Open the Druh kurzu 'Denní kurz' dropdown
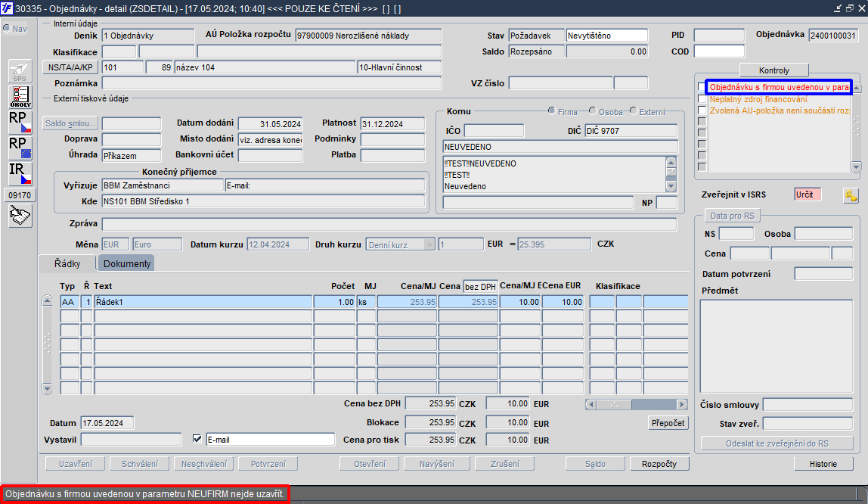This screenshot has width=868, height=504. 429,244
